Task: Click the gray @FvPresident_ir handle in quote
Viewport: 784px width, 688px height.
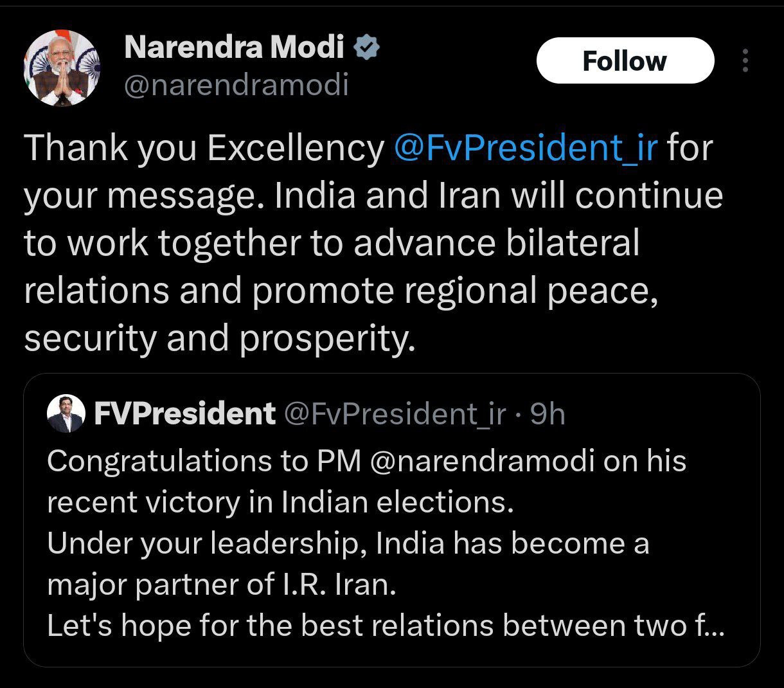Action: click(x=395, y=415)
